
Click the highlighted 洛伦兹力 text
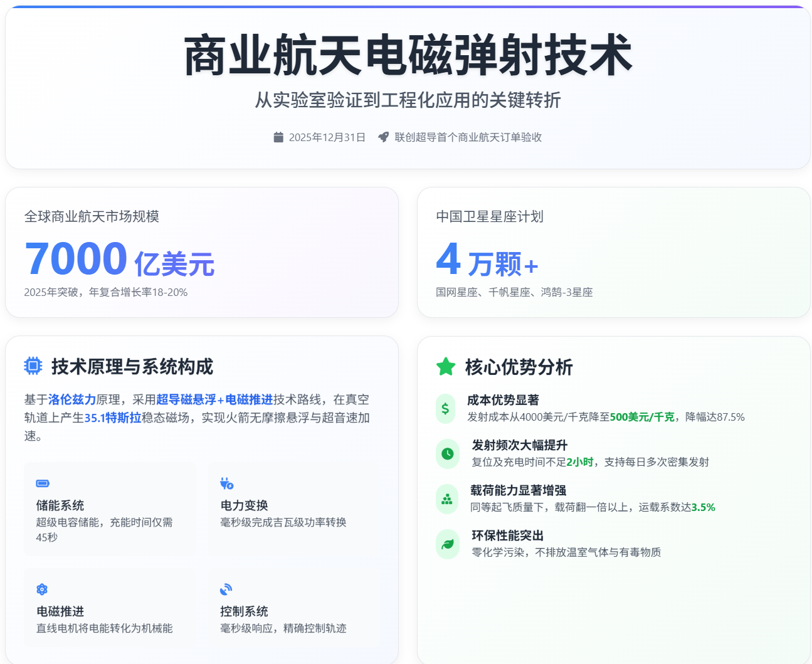pyautogui.click(x=72, y=399)
